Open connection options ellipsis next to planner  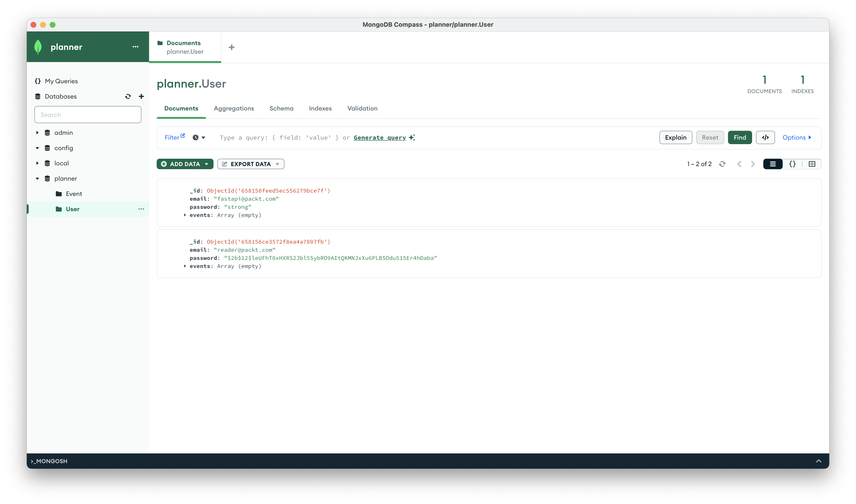[135, 47]
